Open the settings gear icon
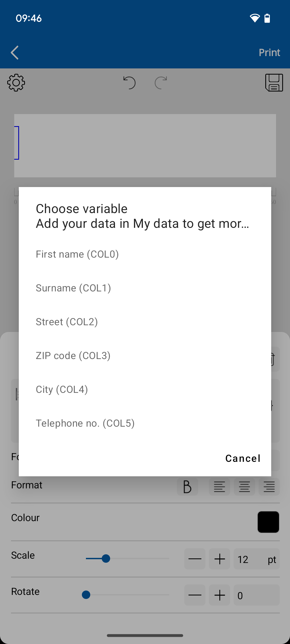 point(16,83)
